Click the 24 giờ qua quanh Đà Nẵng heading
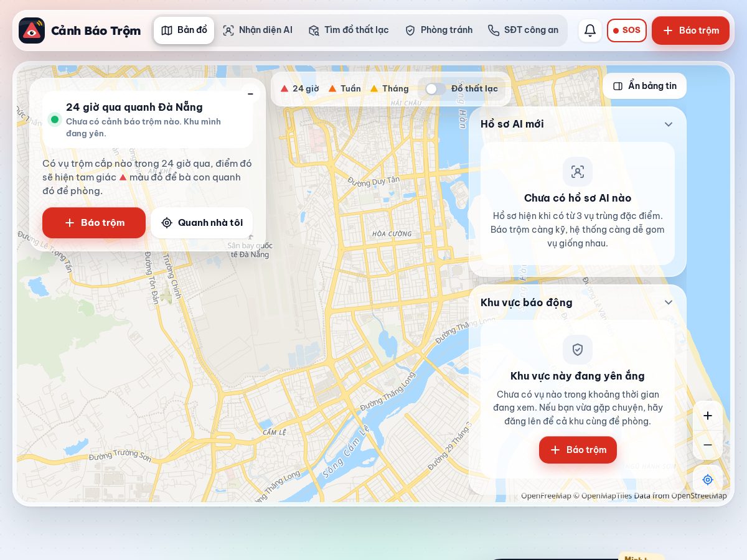Viewport: 747px width, 560px height. coord(134,107)
